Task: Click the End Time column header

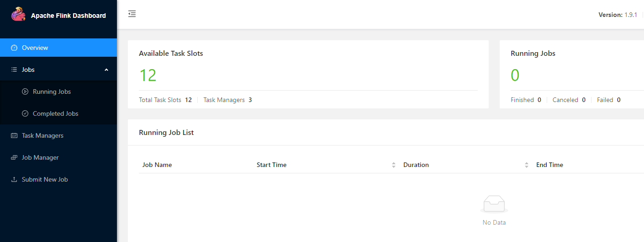Action: pos(549,165)
